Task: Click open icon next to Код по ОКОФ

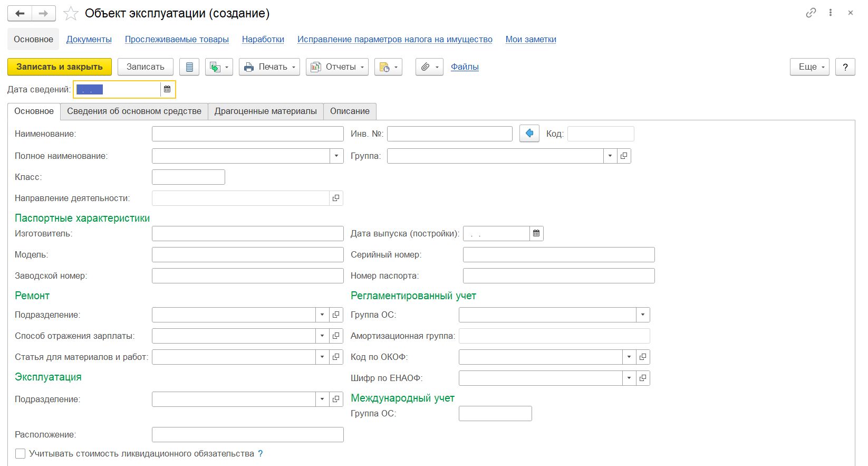Action: (643, 357)
